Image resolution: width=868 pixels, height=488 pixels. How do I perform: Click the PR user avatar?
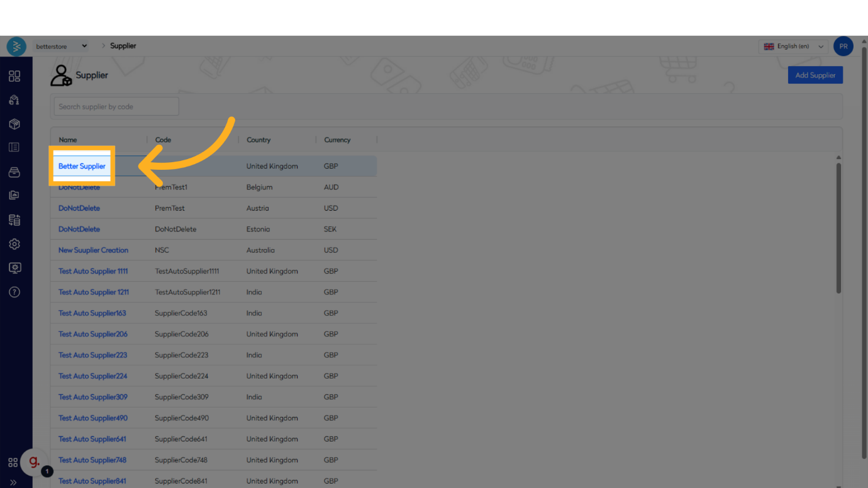843,47
